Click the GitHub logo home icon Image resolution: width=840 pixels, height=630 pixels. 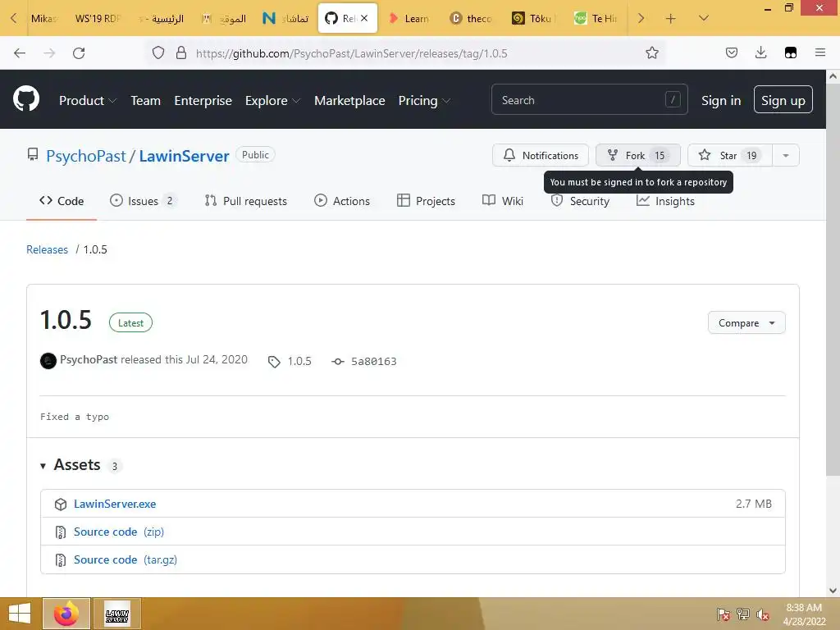(x=25, y=99)
